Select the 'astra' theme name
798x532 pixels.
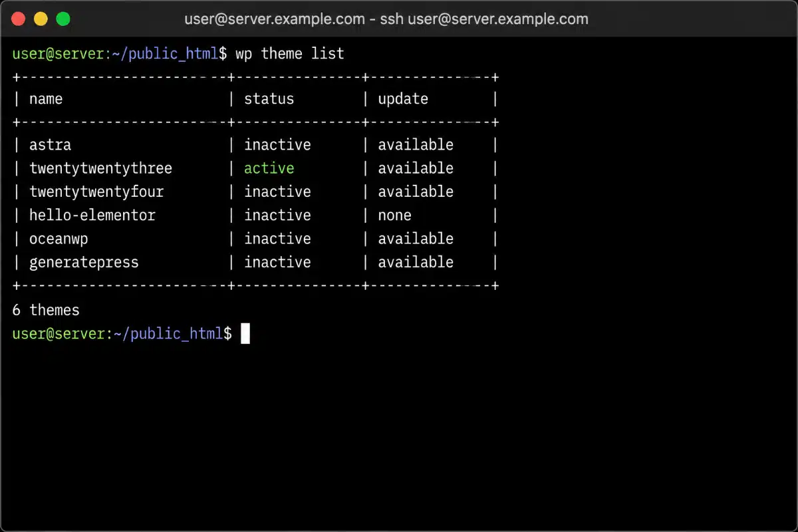pos(50,145)
